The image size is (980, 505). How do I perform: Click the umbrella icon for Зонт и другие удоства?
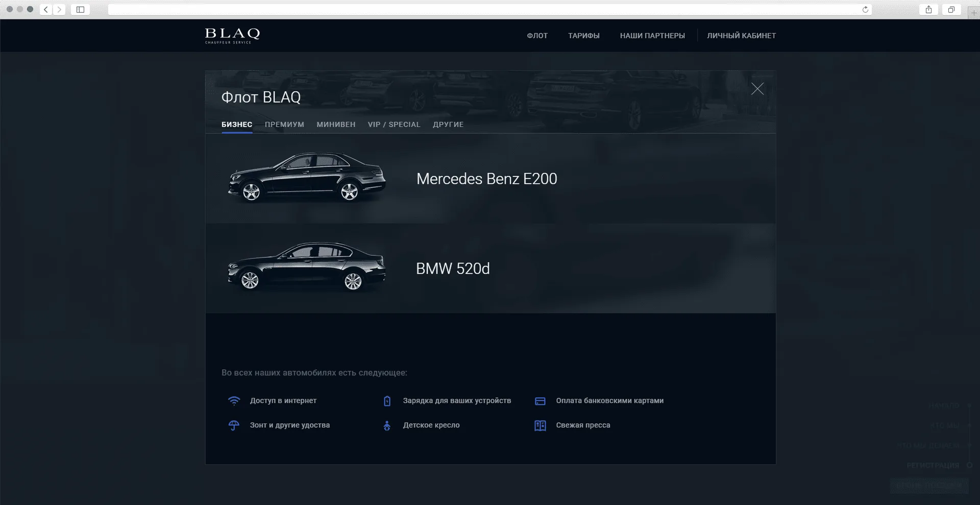(x=234, y=425)
